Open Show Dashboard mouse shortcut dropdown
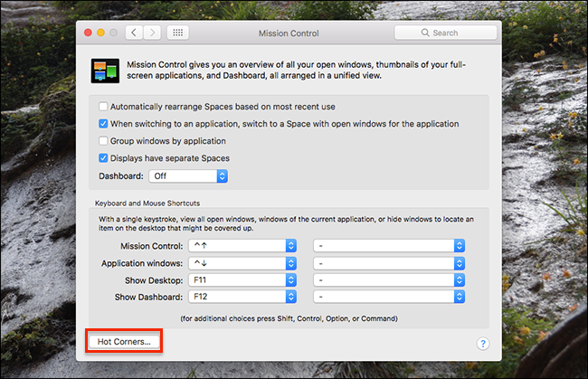This screenshot has height=379, width=588. point(389,297)
